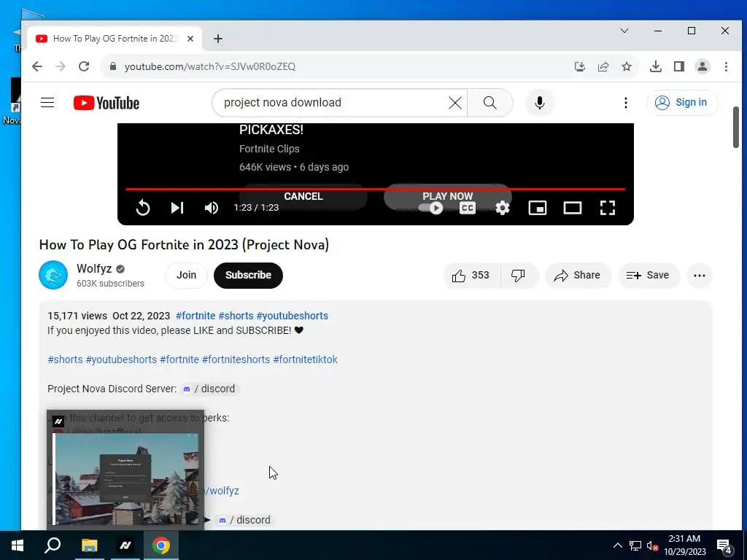Cancel the upcoming autoplay video

[x=303, y=196]
